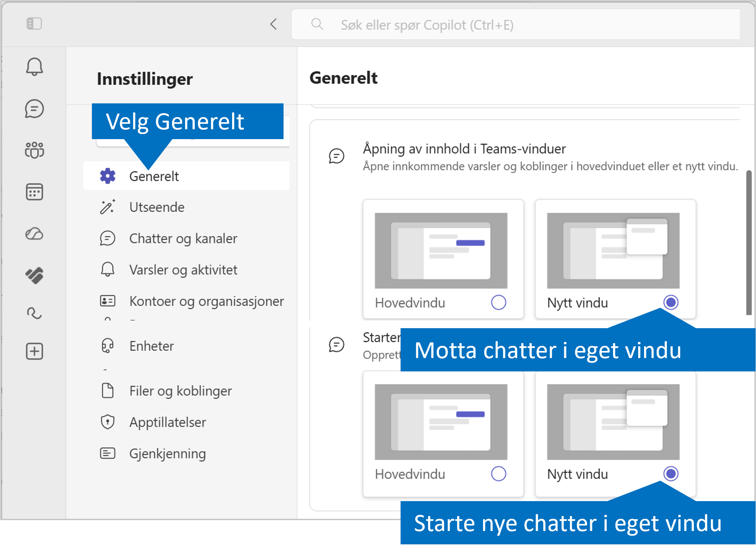
Task: Click the Apptillatelser shield icon
Action: tap(108, 422)
